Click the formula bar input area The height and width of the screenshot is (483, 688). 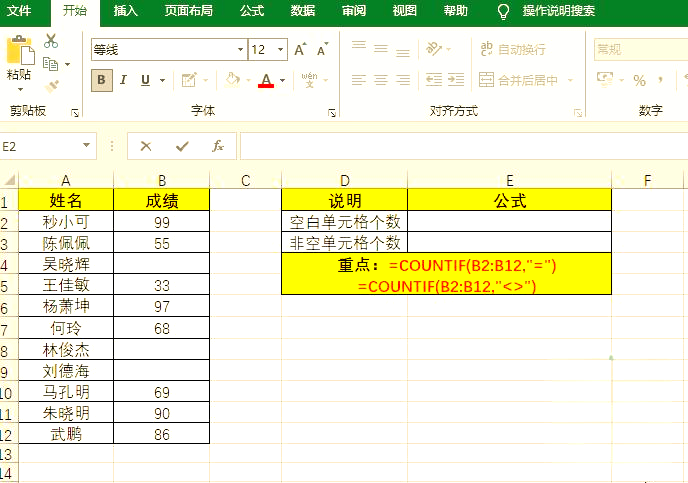[x=464, y=146]
